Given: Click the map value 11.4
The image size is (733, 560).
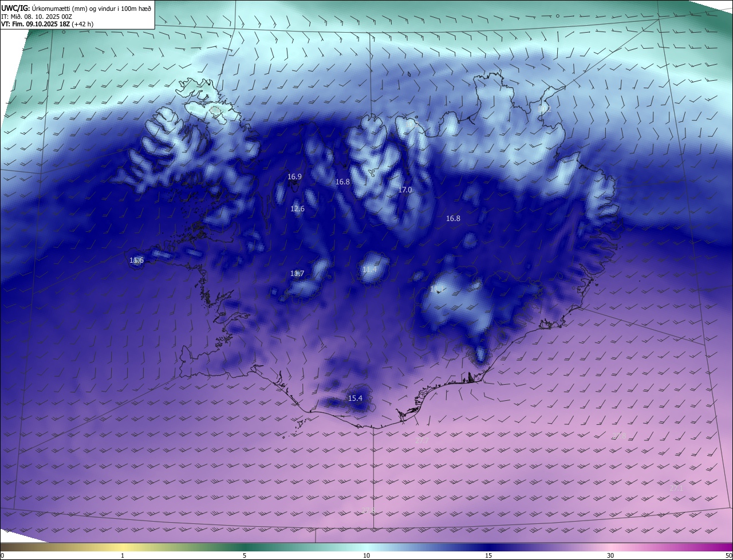Looking at the screenshot, I should (369, 269).
